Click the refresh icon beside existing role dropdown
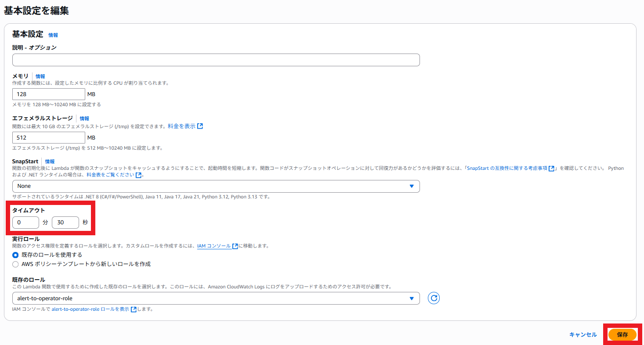Image resolution: width=644 pixels, height=345 pixels. tap(434, 298)
